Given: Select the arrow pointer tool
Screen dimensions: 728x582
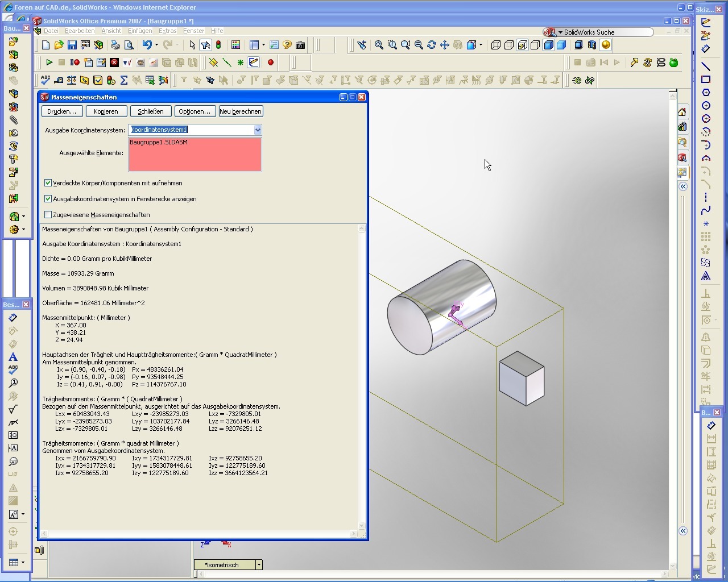Looking at the screenshot, I should click(x=192, y=45).
